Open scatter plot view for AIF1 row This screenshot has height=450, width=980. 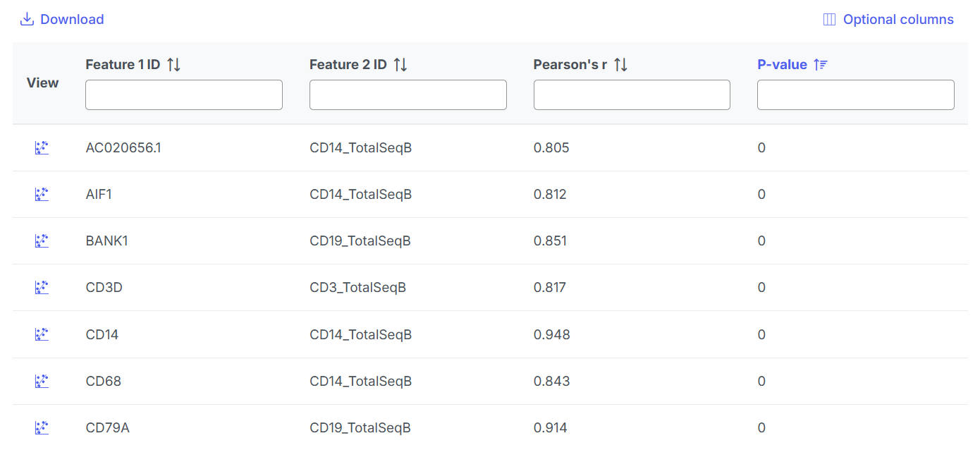42,195
